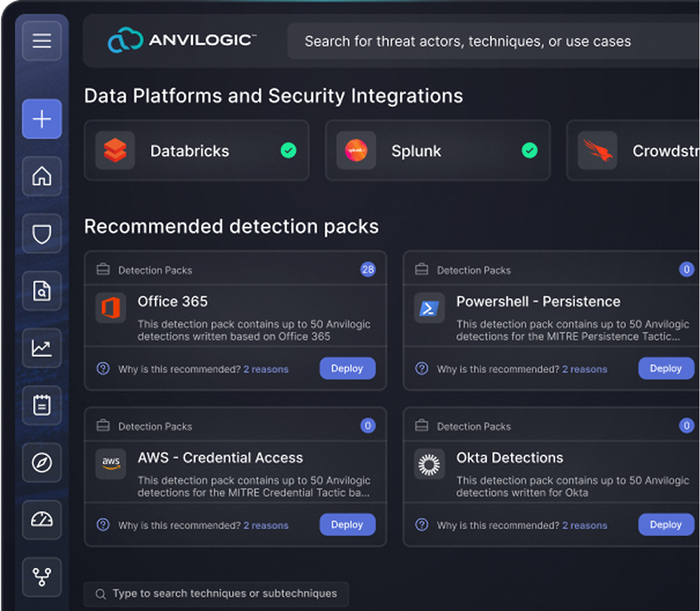700x611 pixels.
Task: Click the Splunk logo icon
Action: coord(356,150)
